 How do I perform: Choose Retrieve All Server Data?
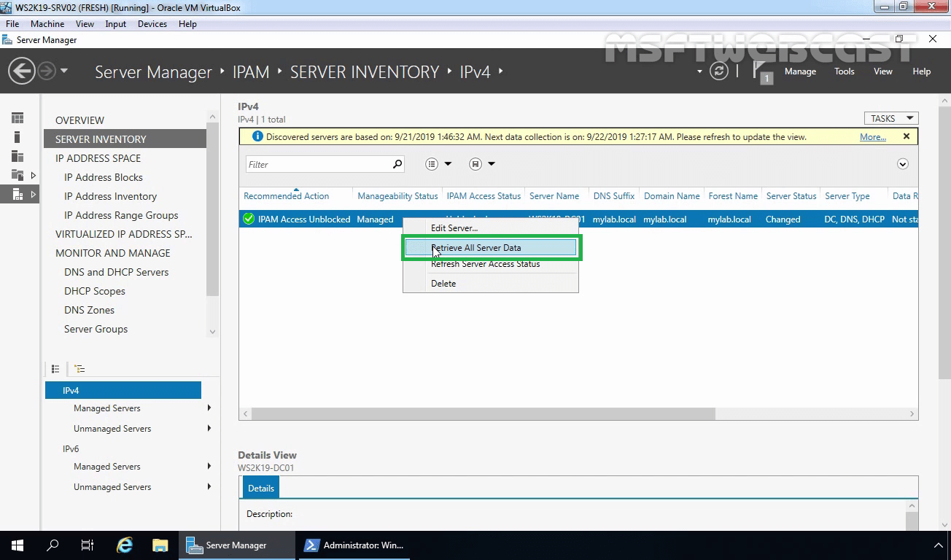tap(491, 248)
